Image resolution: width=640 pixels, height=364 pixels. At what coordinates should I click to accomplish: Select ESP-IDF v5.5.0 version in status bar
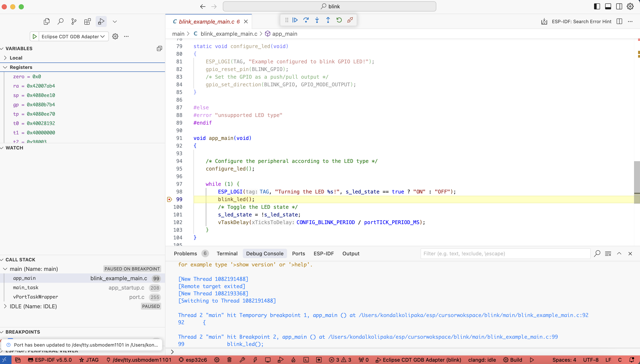pos(50,360)
